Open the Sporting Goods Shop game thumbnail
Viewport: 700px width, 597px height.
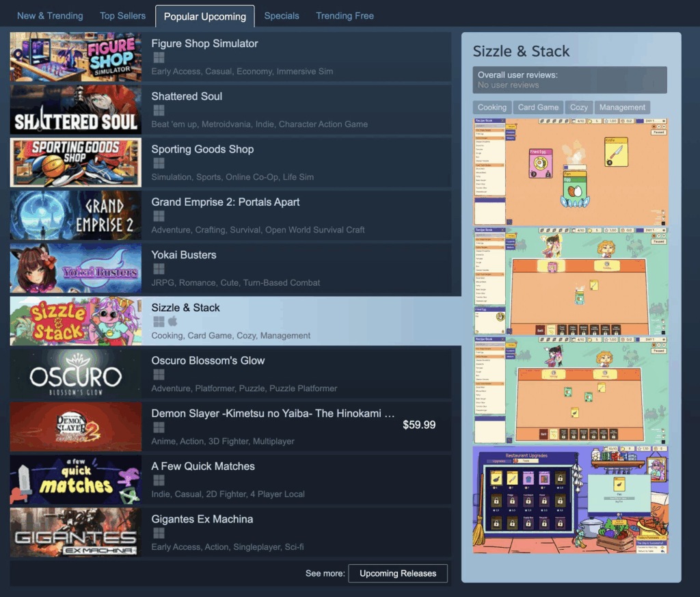76,163
